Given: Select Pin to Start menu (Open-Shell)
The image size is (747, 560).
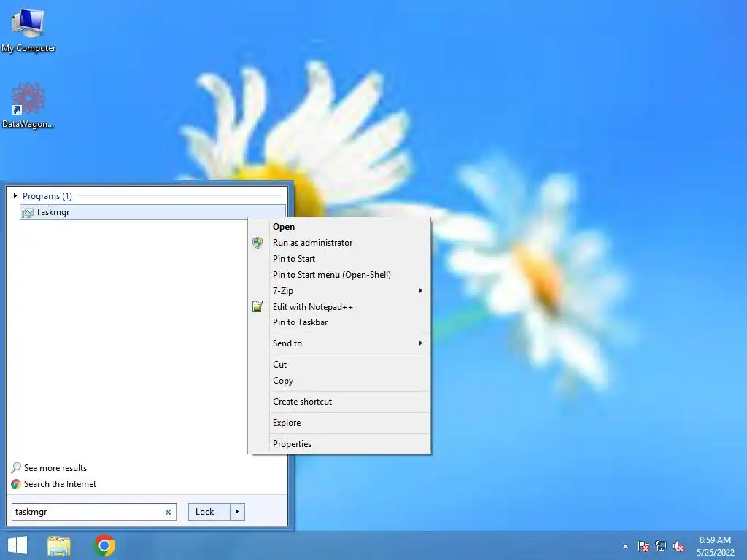Looking at the screenshot, I should (x=339, y=275).
